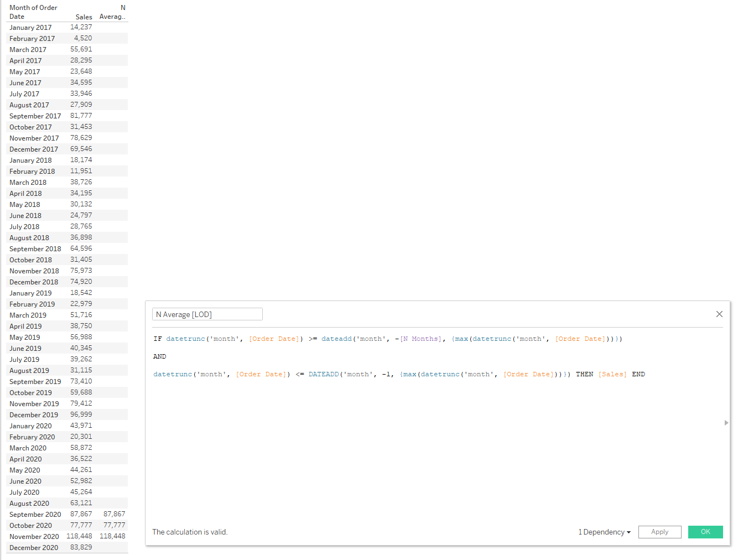The image size is (738, 560).
Task: Click the IF keyword starting the formula
Action: click(x=158, y=339)
